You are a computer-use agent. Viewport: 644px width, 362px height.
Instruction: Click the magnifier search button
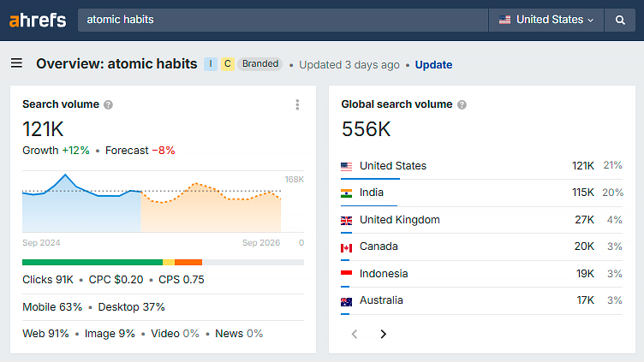pyautogui.click(x=620, y=20)
